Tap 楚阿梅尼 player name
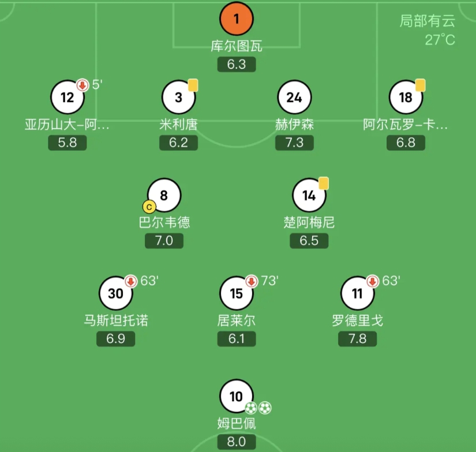Image resolution: width=476 pixels, height=452 pixels. coord(309,222)
